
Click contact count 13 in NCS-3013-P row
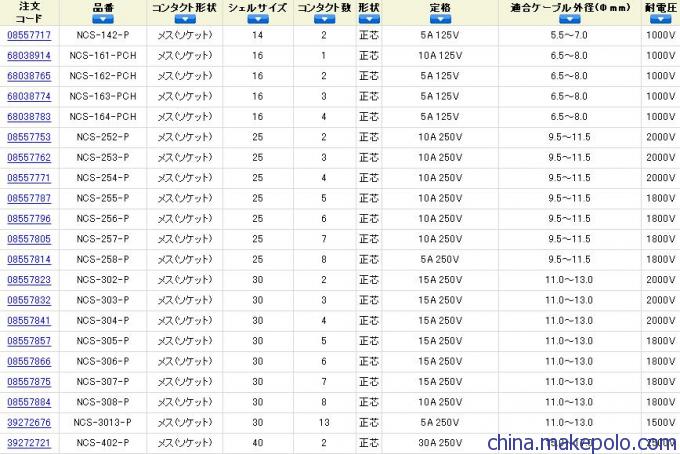324,422
